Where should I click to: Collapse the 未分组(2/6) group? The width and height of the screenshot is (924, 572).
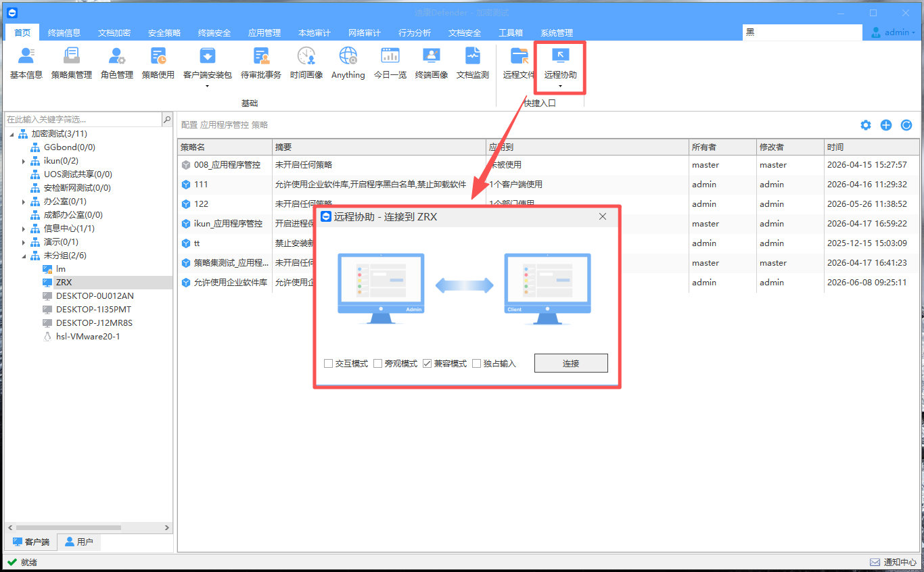pos(24,256)
